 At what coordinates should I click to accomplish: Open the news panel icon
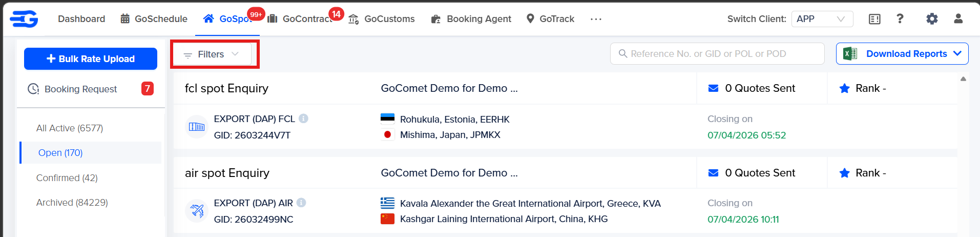click(874, 19)
